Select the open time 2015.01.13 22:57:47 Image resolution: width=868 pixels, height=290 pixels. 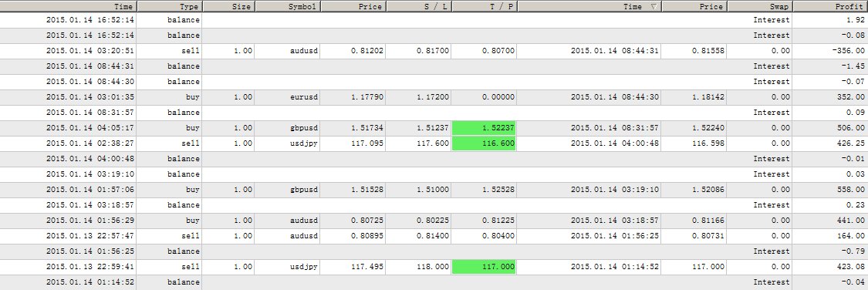[x=90, y=236]
